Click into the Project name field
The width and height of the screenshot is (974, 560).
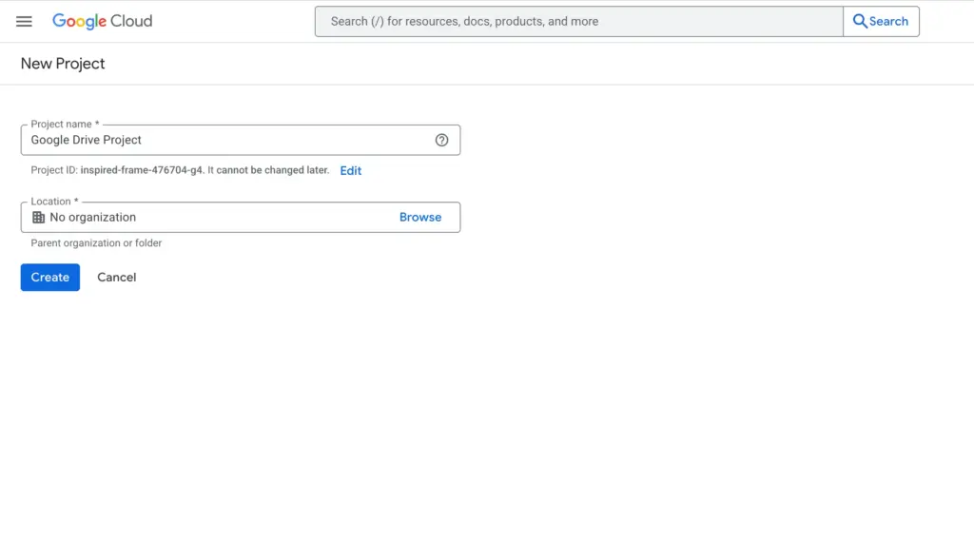pos(228,140)
